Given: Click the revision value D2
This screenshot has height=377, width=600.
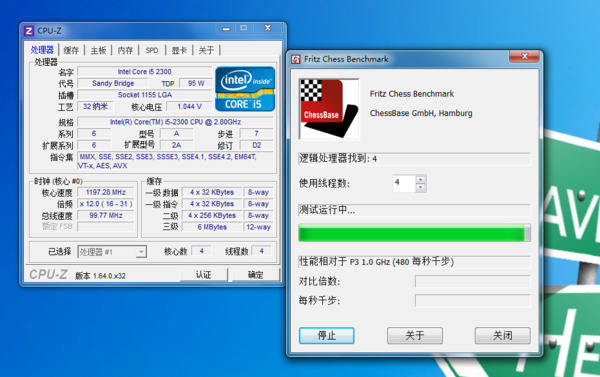Looking at the screenshot, I should (256, 145).
